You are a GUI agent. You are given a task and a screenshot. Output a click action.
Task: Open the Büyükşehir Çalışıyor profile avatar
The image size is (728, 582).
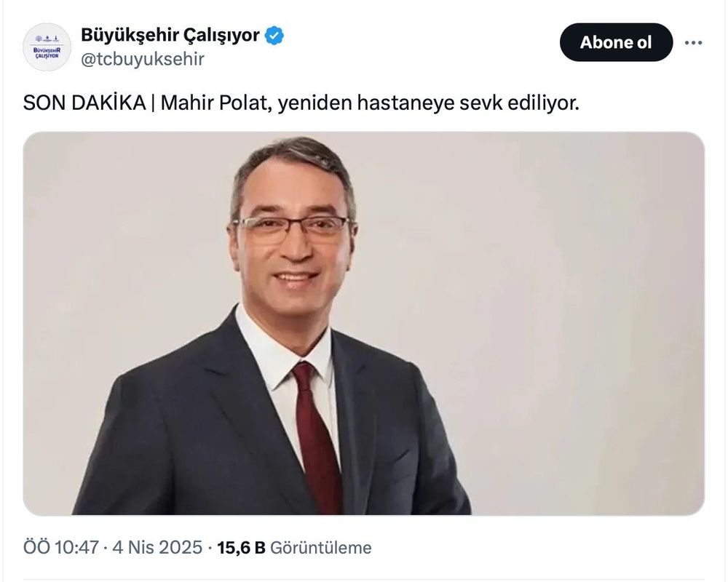47,47
